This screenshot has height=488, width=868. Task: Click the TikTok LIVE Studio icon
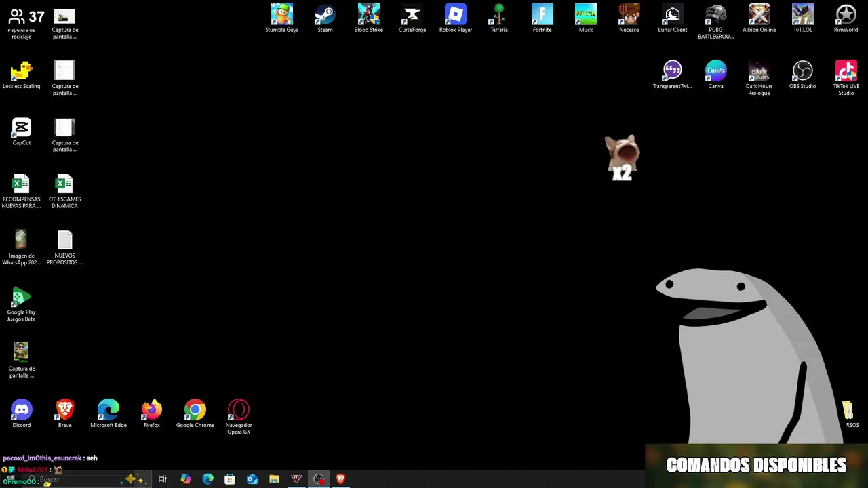[x=846, y=78]
